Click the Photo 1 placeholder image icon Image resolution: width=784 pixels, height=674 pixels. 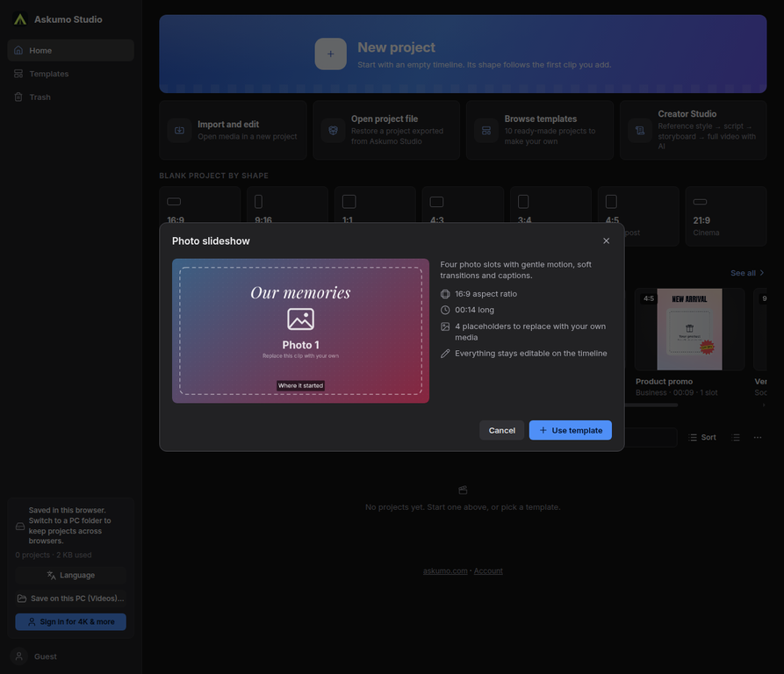[x=300, y=319]
